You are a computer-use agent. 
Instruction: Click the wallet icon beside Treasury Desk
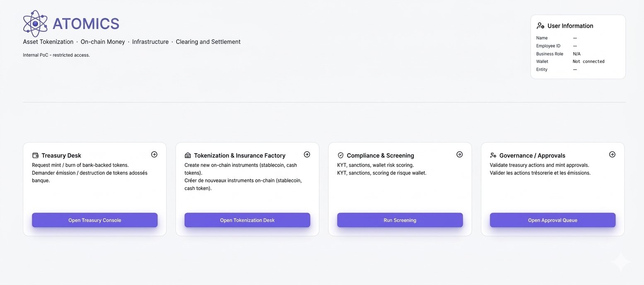click(x=35, y=156)
